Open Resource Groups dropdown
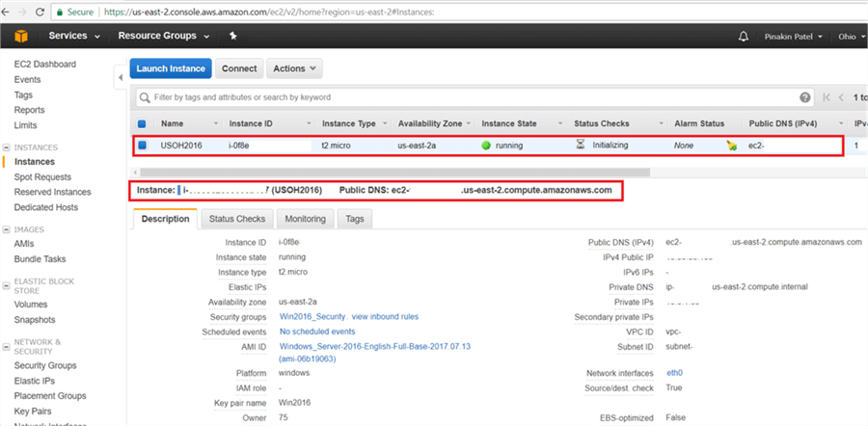 pyautogui.click(x=163, y=36)
